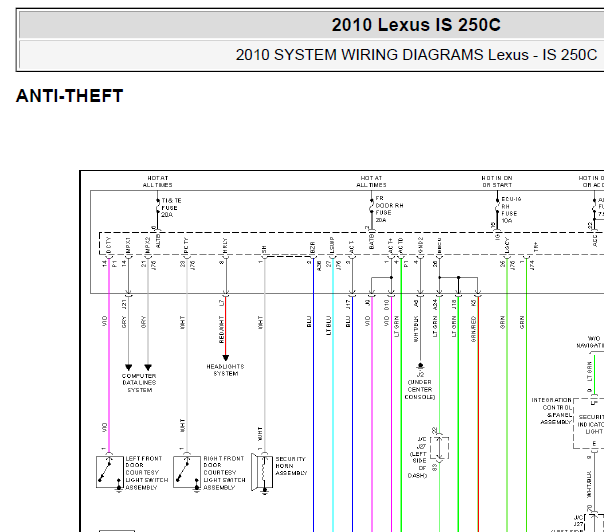
Task: Click the violet wire to left door switch
Action: pyautogui.click(x=109, y=354)
